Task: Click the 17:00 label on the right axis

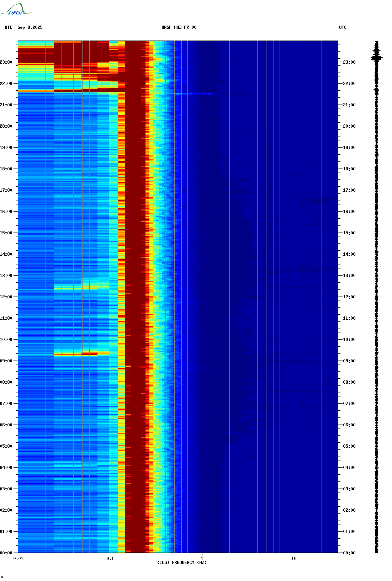Action: pos(349,190)
